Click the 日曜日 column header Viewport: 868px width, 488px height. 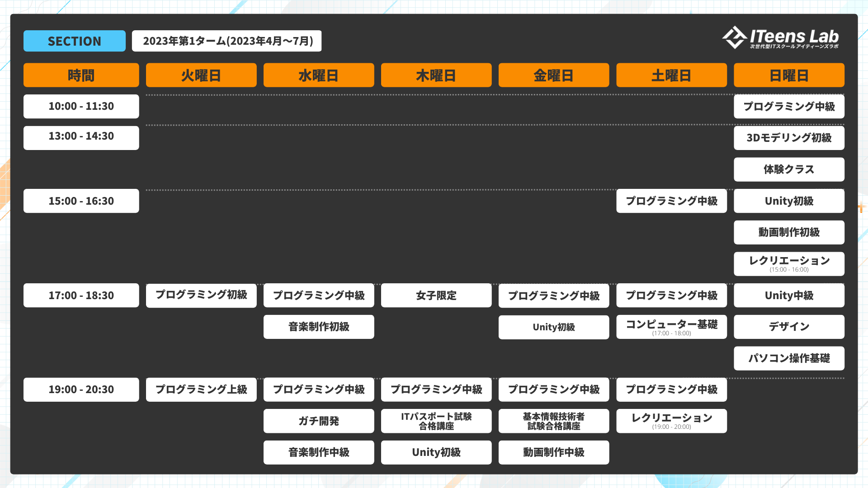click(x=789, y=75)
